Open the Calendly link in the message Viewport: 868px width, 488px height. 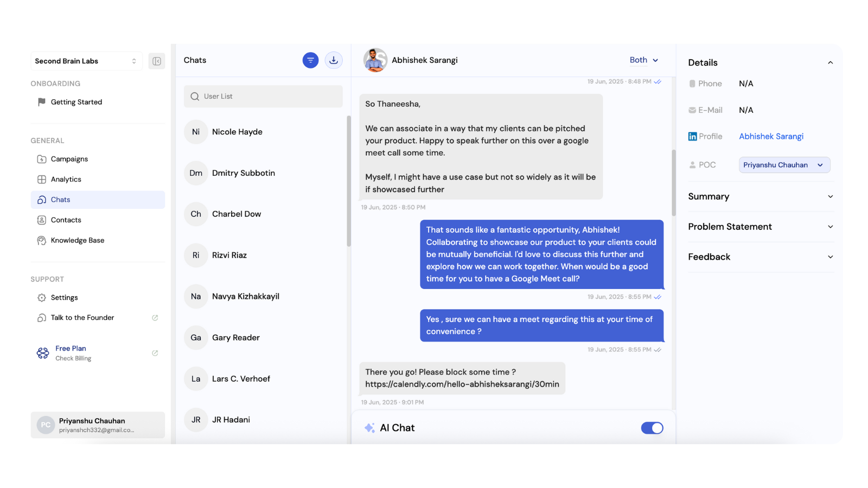[462, 384]
